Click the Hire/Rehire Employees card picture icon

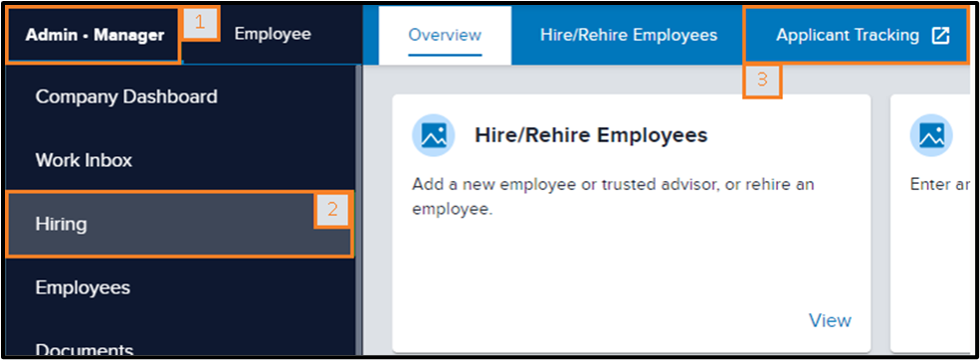coord(433,135)
